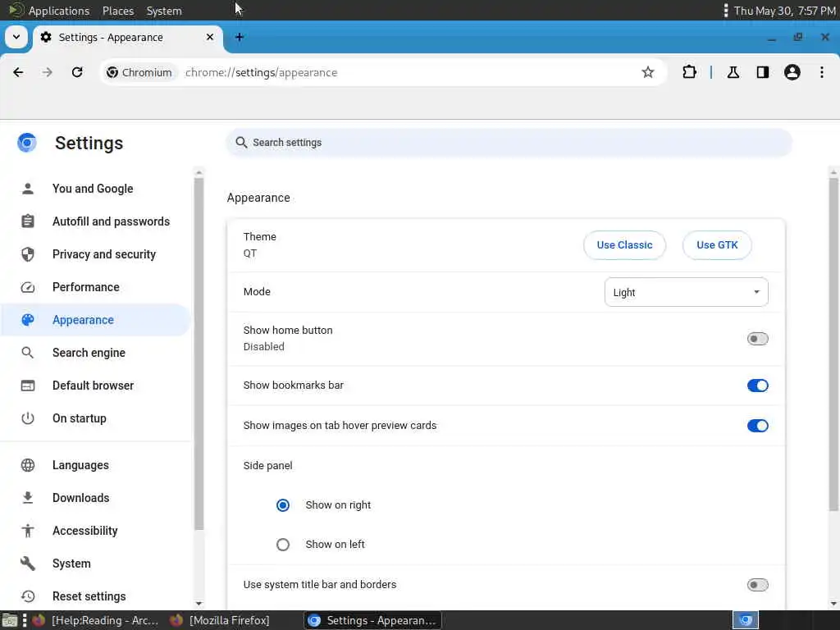Screen dimensions: 840x630
Task: Open the Chromium three-dot menu
Action: coord(822,72)
